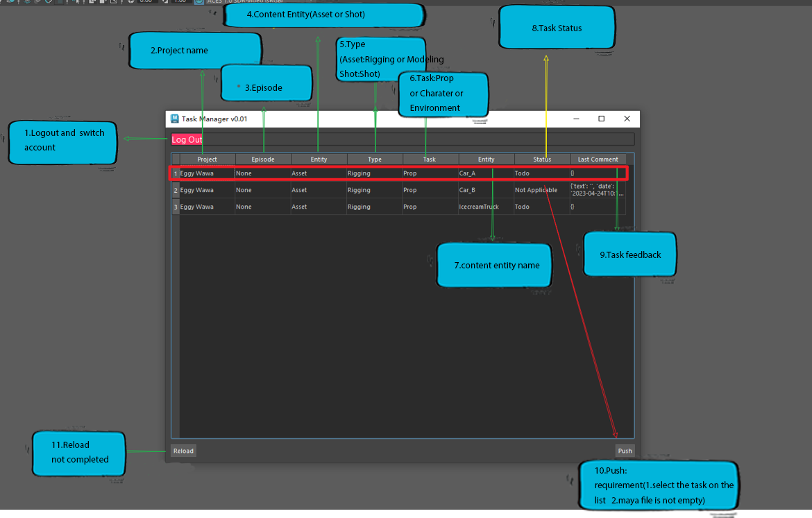Screen dimensions: 812x518
Task: Select the IcecreamTruck entity cell
Action: pos(486,207)
